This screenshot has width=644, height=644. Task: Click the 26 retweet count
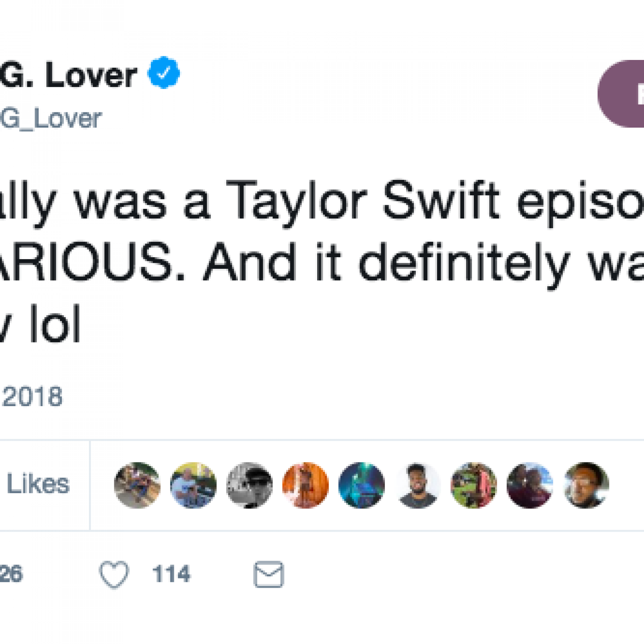pos(11,574)
